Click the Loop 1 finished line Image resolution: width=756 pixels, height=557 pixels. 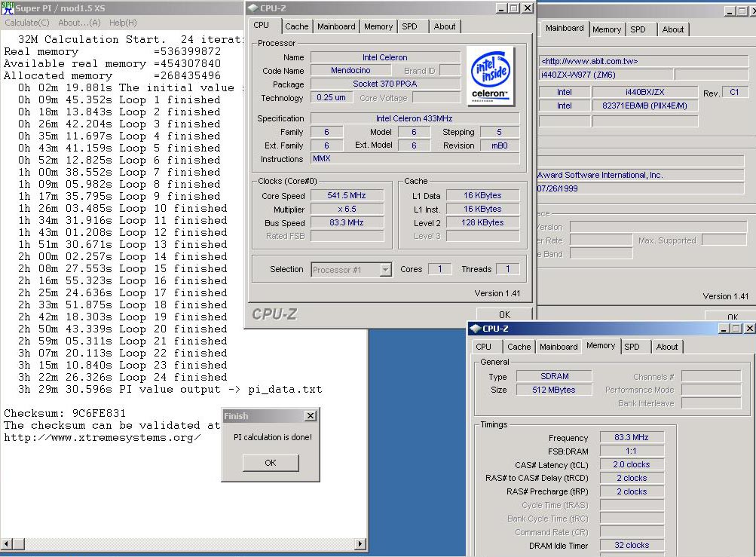click(119, 99)
